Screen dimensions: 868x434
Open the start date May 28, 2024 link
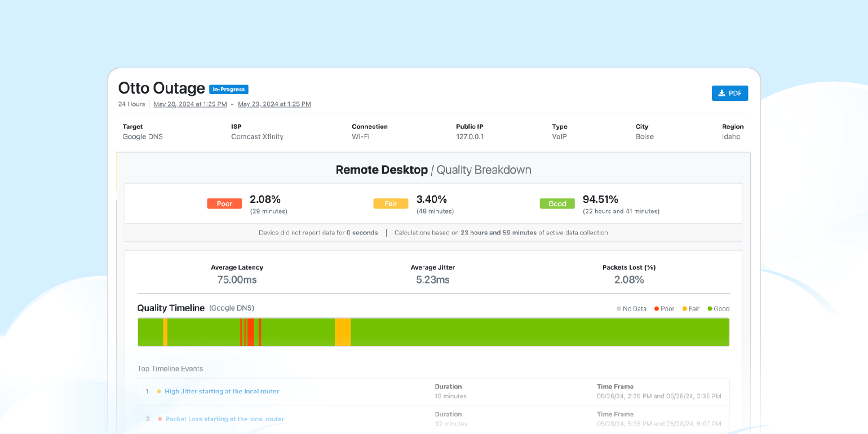pos(190,104)
